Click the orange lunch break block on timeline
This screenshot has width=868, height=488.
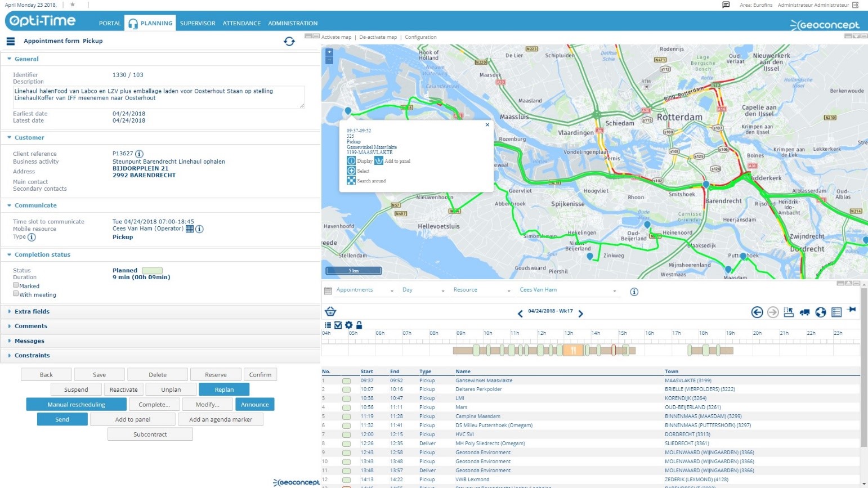coord(572,350)
